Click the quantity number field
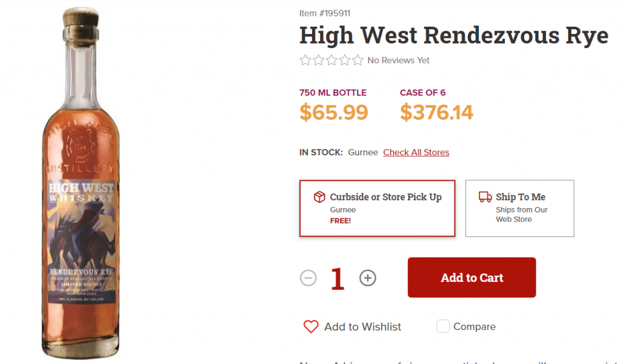The height and width of the screenshot is (364, 624). point(338,278)
